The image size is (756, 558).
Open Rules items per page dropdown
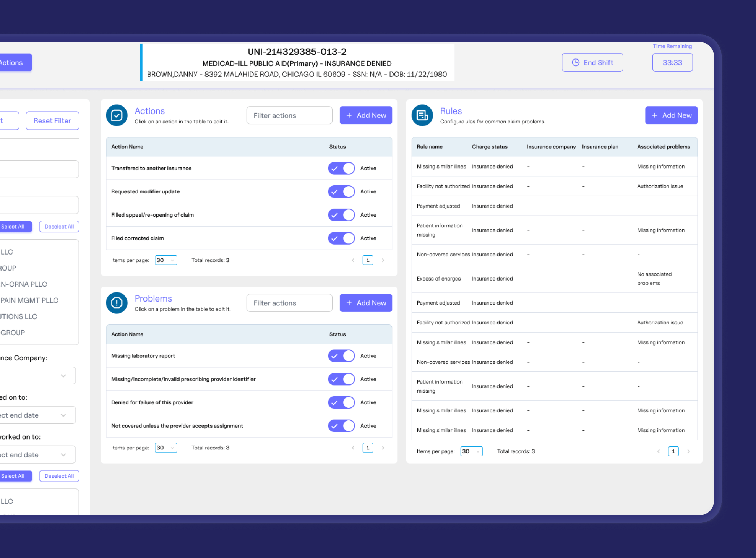pos(471,451)
